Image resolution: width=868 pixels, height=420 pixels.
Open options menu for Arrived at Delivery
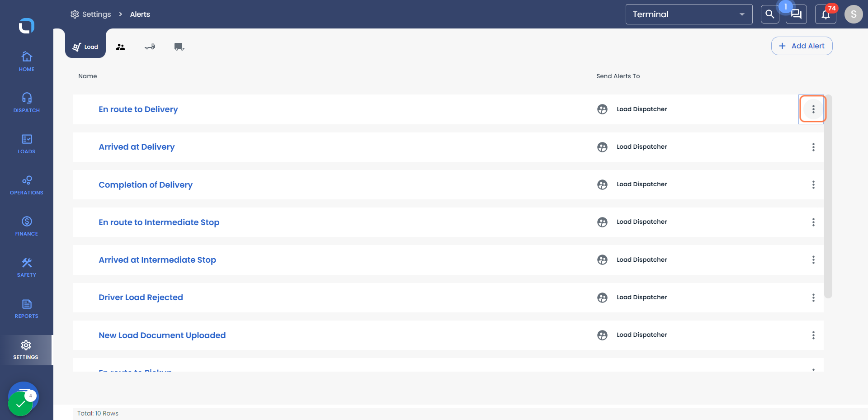pos(813,147)
